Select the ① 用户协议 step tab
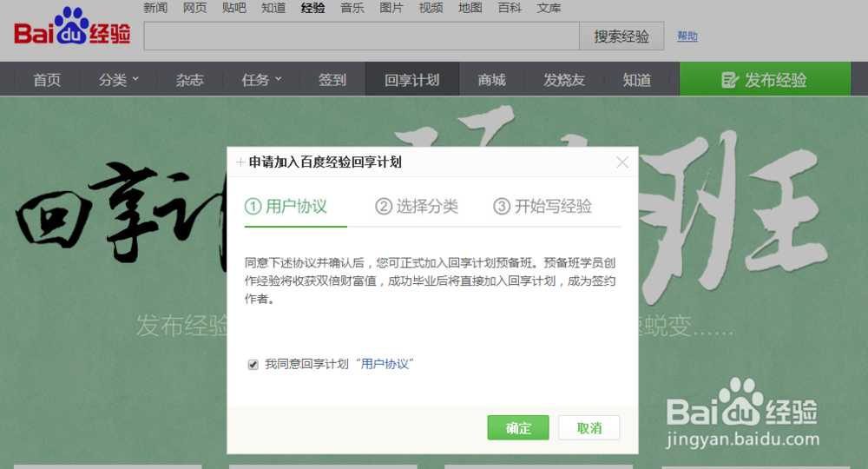This screenshot has height=469, width=868. [286, 206]
